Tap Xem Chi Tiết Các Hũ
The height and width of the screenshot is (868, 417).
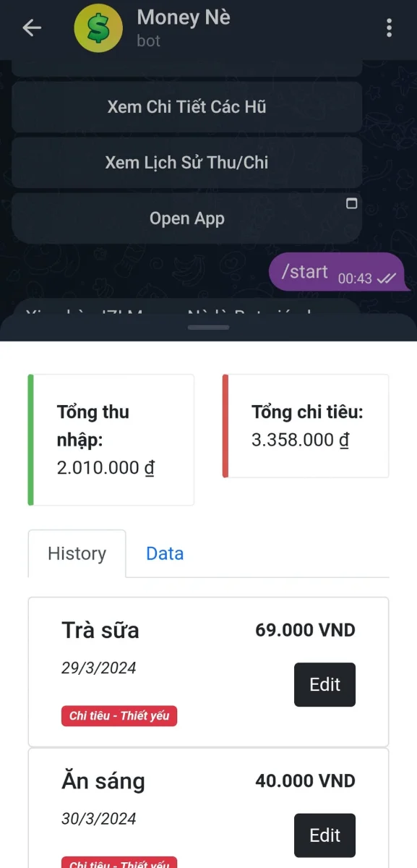[x=186, y=106]
